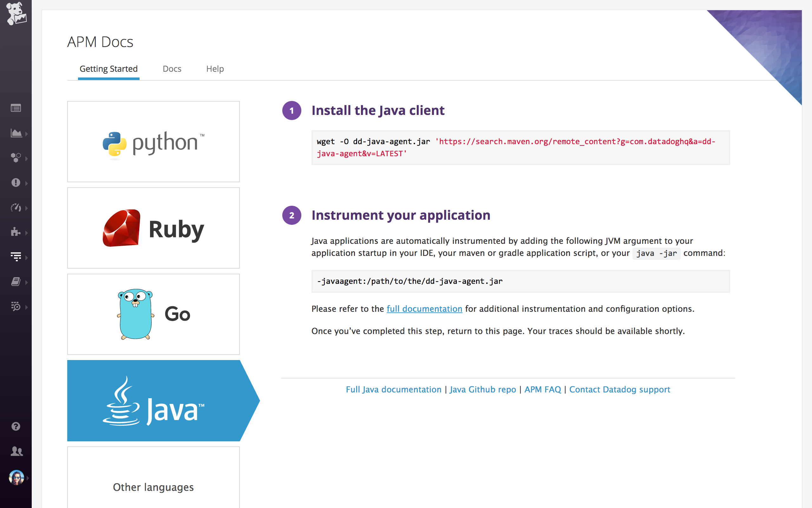Select the Go language card
The width and height of the screenshot is (812, 508).
[x=153, y=314]
